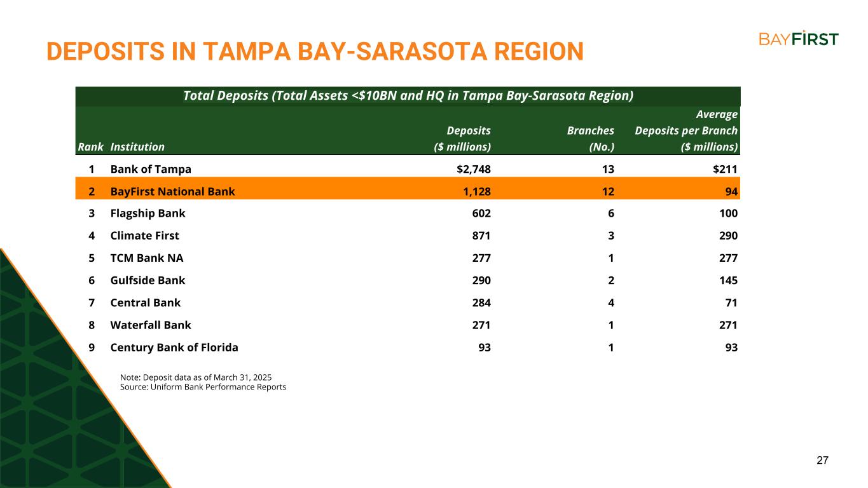Click the slide page number 27
Viewport: 868px width, 488px height.
coord(822,461)
